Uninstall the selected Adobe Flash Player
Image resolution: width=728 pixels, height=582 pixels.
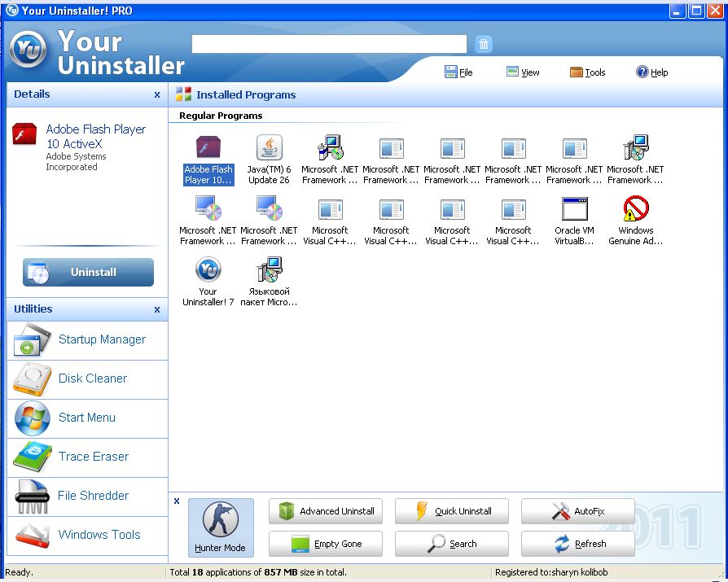pos(88,272)
